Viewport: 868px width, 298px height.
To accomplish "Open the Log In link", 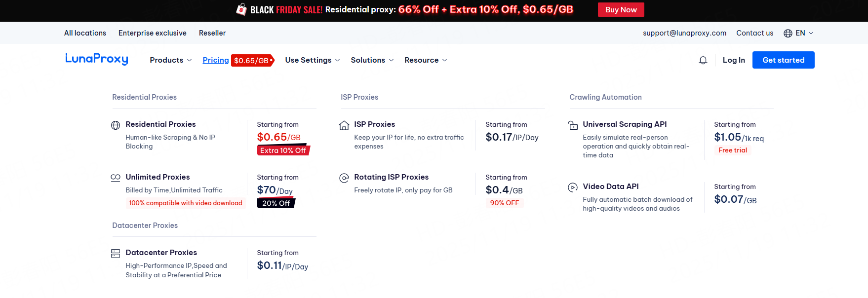I will 734,60.
